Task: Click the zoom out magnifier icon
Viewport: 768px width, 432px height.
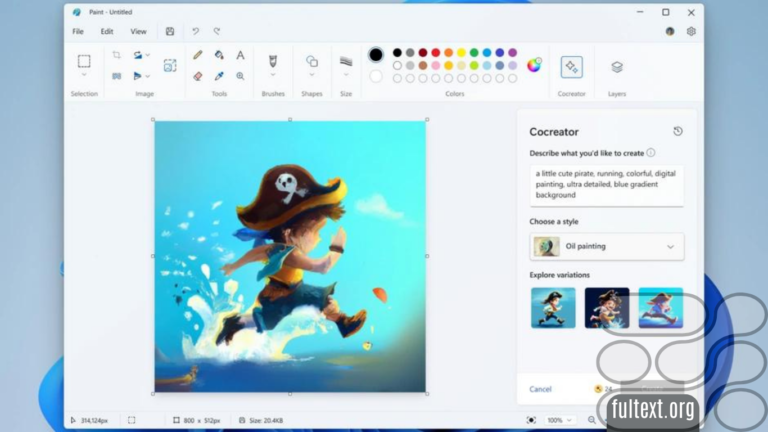Action: point(592,420)
